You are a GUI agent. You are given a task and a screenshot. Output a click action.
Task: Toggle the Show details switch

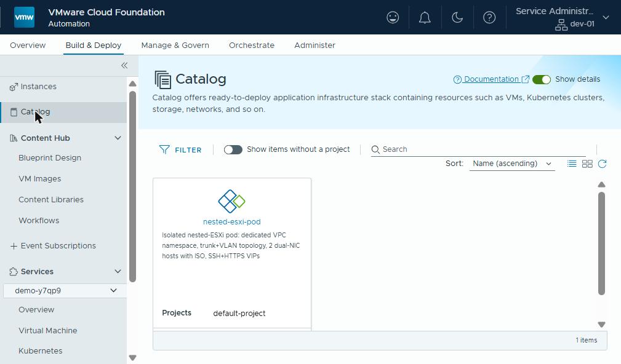[542, 79]
